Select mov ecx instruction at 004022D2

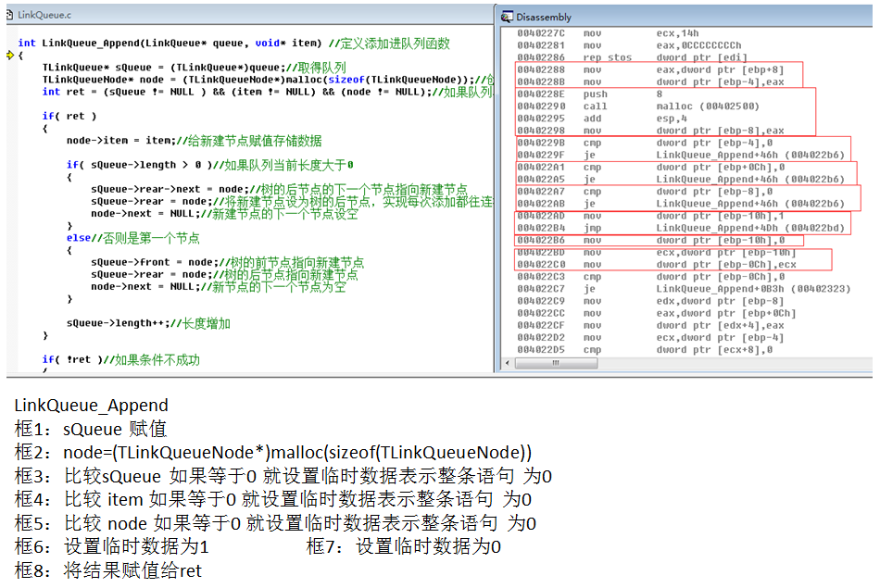point(650,338)
